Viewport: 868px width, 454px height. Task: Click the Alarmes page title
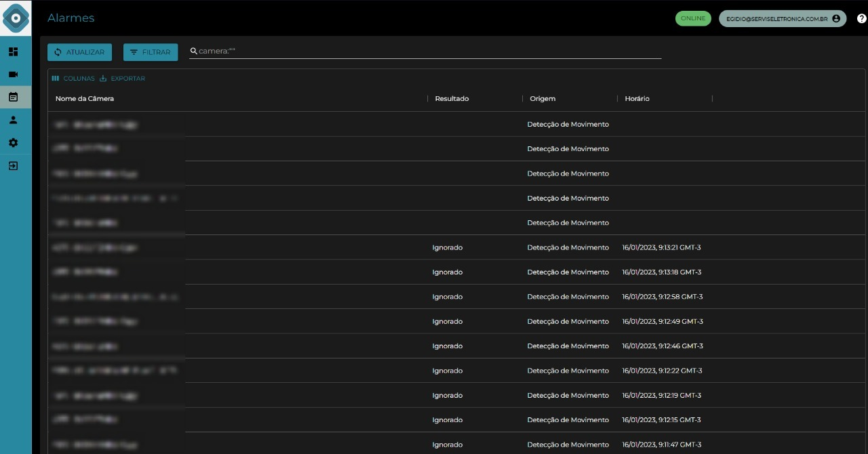(71, 18)
